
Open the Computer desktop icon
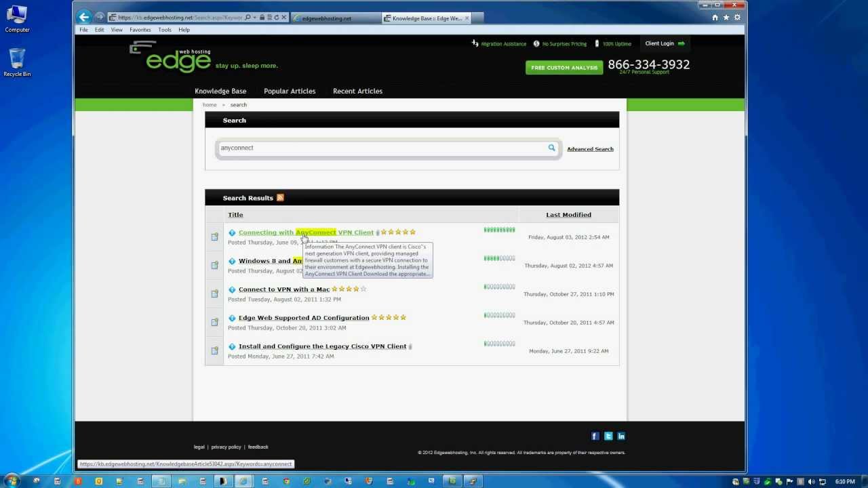(17, 19)
